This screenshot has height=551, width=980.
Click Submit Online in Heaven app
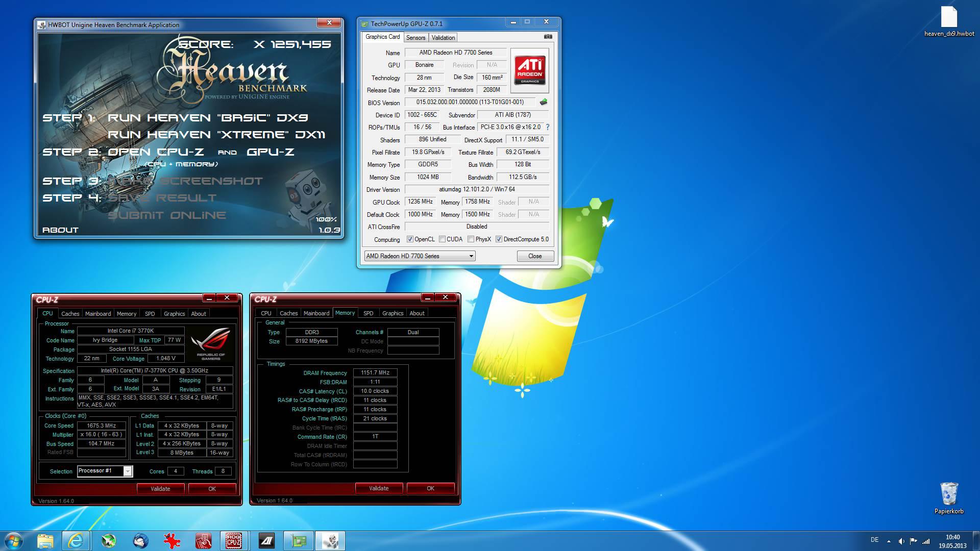point(167,215)
